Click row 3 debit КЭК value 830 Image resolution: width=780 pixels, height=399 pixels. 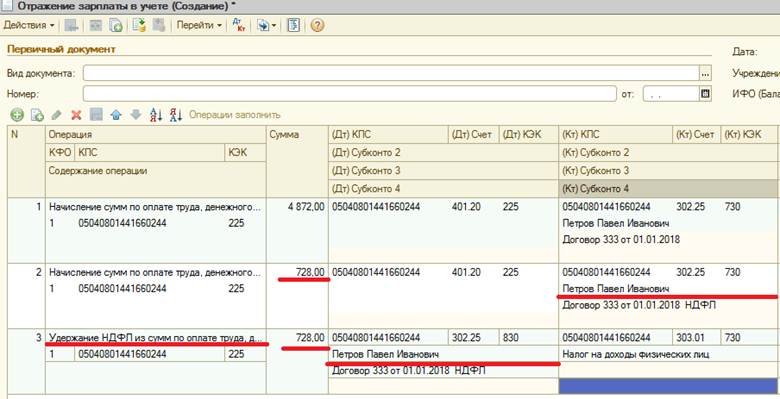tap(528, 338)
